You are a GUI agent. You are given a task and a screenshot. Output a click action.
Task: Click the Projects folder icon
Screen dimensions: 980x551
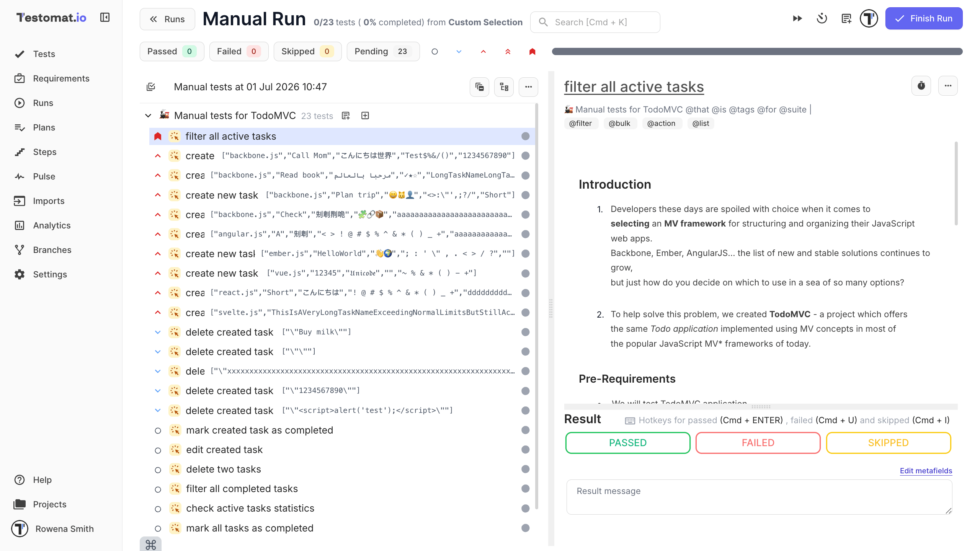(x=20, y=504)
